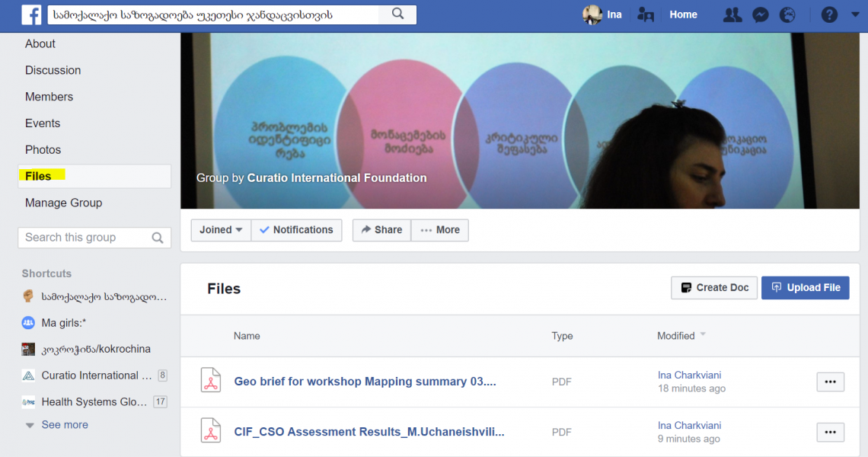868x457 pixels.
Task: Toggle group Notifications
Action: [297, 230]
